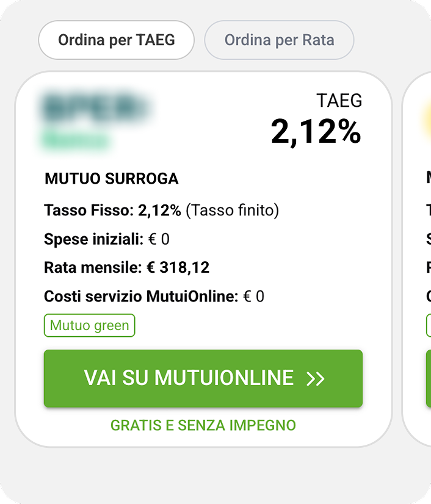Click the GRATIS E SENZA IMPEGNO text
This screenshot has width=431, height=504.
(x=203, y=425)
